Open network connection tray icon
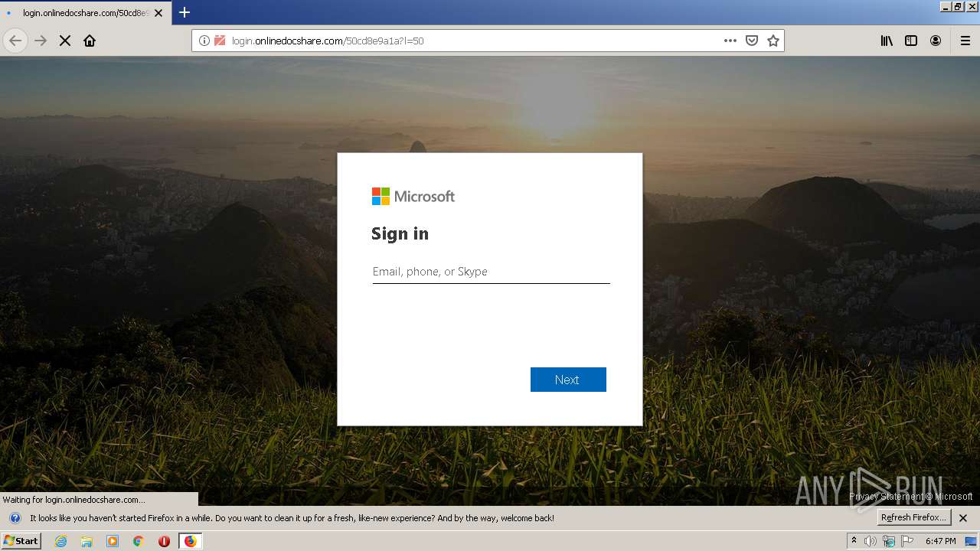980x551 pixels. point(889,541)
